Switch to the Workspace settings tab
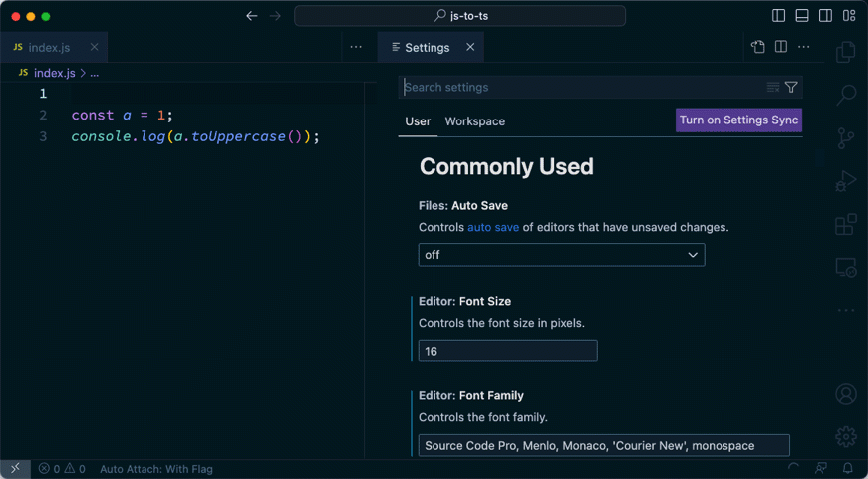 tap(474, 121)
